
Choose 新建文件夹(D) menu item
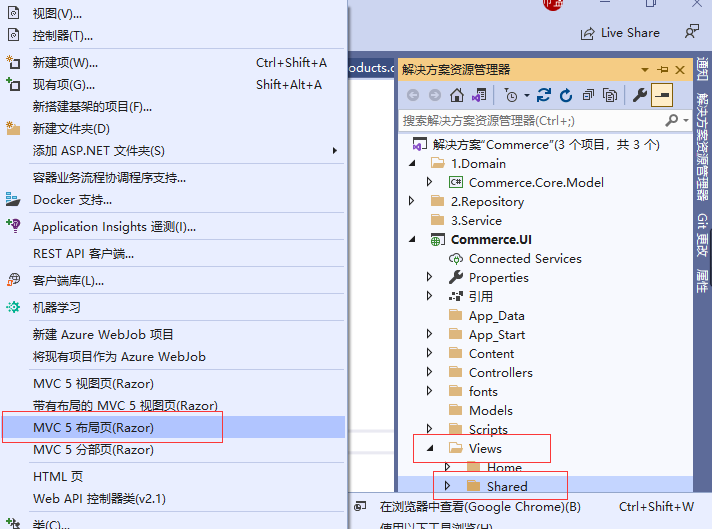(x=173, y=129)
